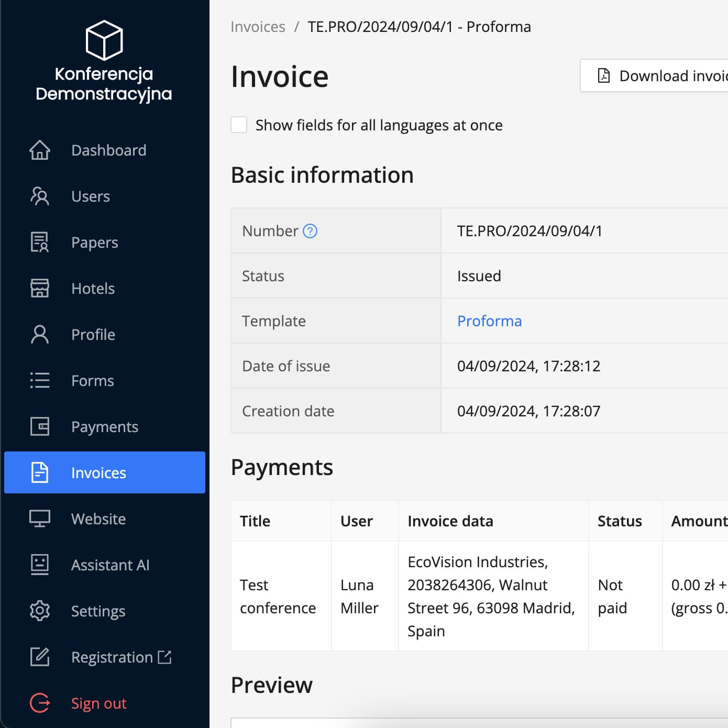The image size is (728, 728).
Task: Click the breadcrumb text TE.PRO/2024/09/04/1 - Proforma
Action: point(419,27)
